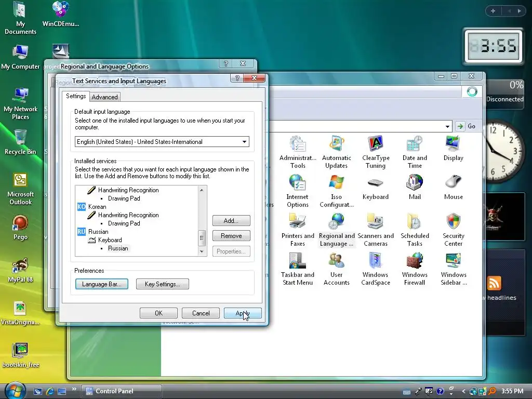This screenshot has height=399, width=532.
Task: Click Control Panel taskbar button
Action: click(x=122, y=391)
